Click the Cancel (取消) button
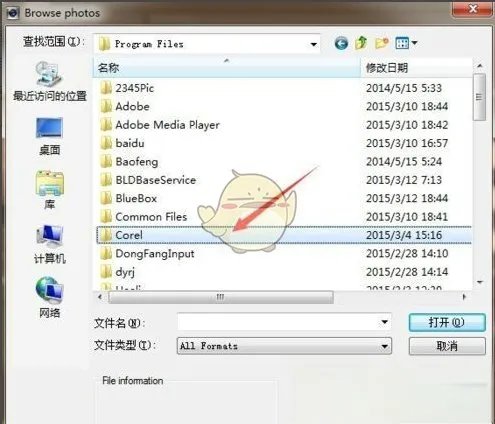Screen dimensions: 495x424 pyautogui.click(x=447, y=346)
